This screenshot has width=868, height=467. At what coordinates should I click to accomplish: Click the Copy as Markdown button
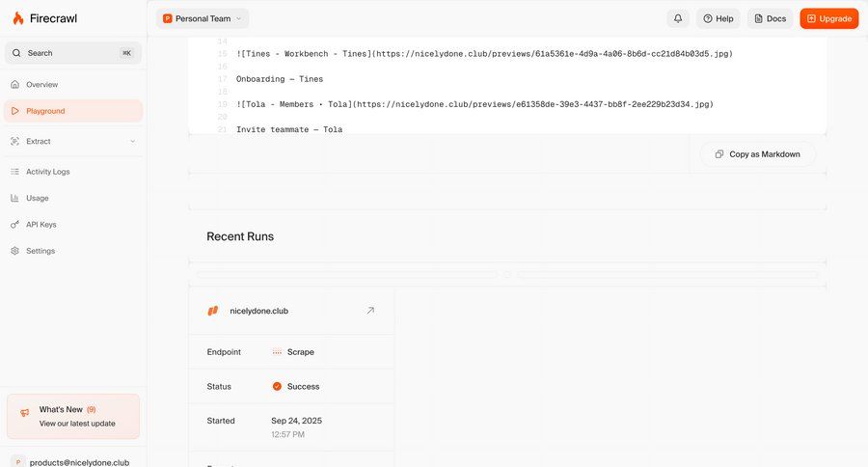point(757,154)
